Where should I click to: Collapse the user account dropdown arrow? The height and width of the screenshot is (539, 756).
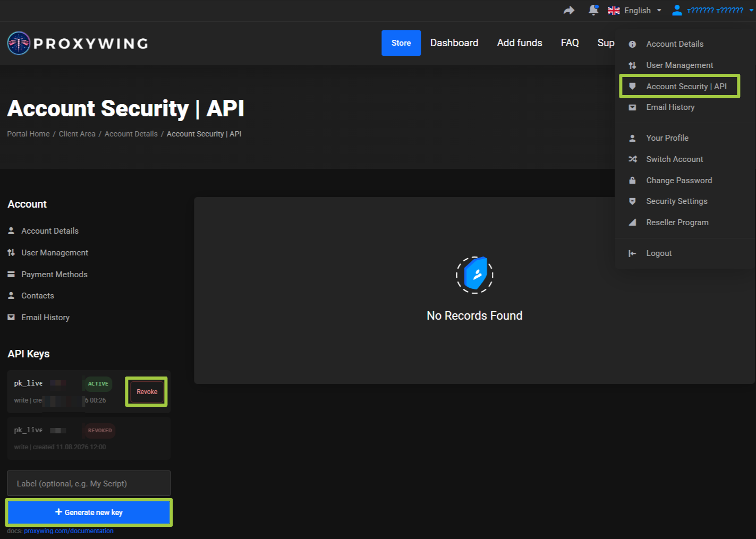(x=752, y=11)
